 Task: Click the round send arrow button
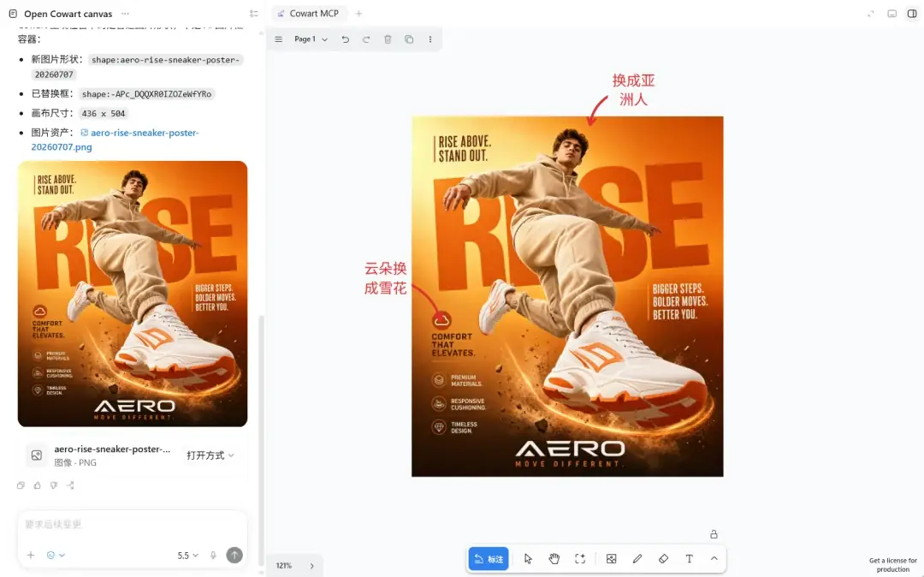coord(234,556)
